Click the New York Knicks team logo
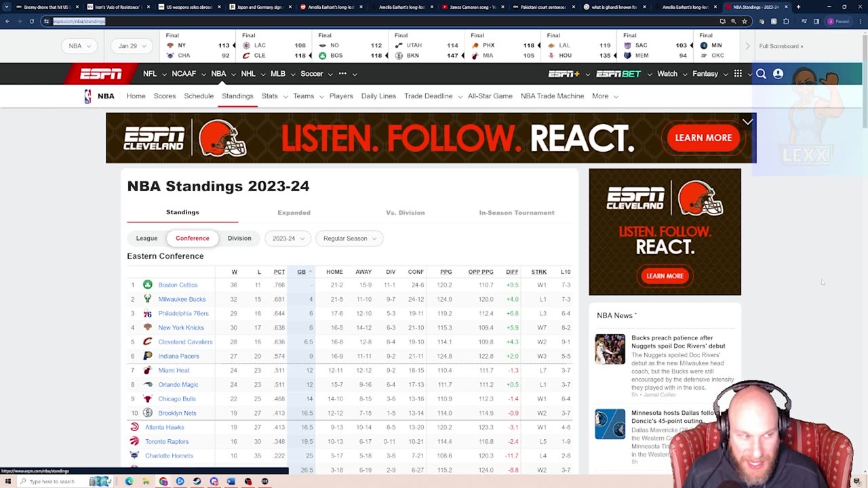Viewport: 868px width, 488px height. point(148,327)
